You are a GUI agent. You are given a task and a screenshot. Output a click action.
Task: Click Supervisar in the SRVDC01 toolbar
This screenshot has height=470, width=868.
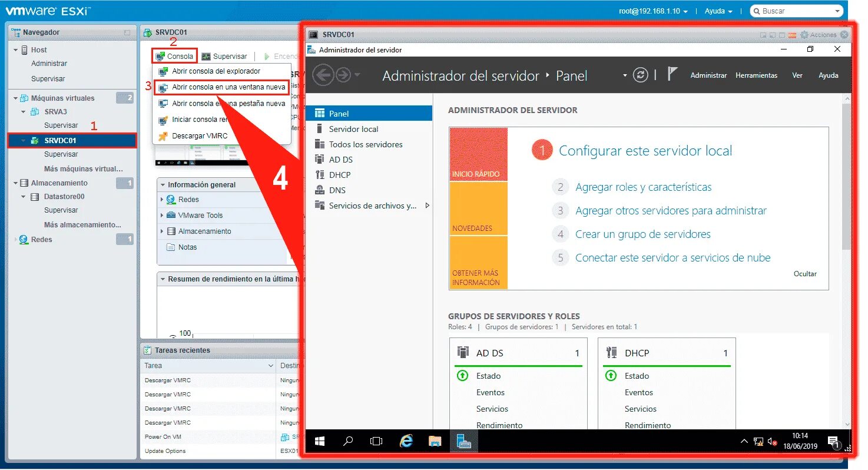pos(224,57)
